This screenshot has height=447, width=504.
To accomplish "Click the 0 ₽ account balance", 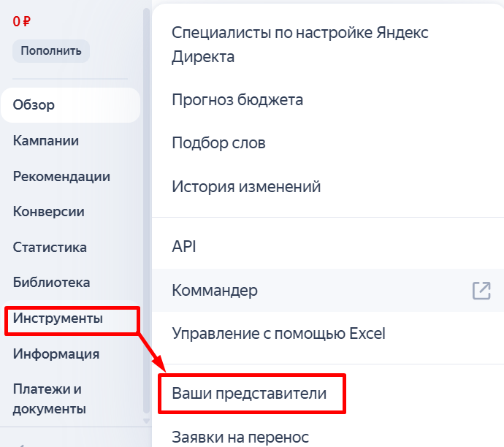I will (x=21, y=21).
